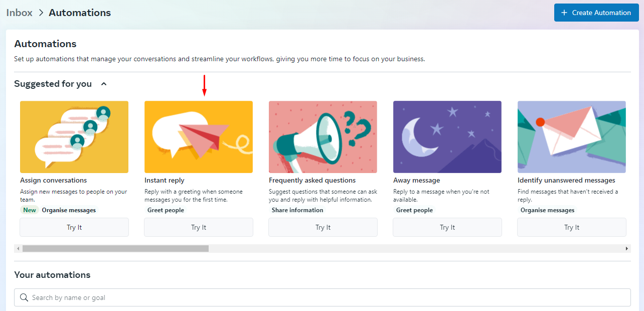
Task: Open the Frequently asked questions megaphone image
Action: 323,137
